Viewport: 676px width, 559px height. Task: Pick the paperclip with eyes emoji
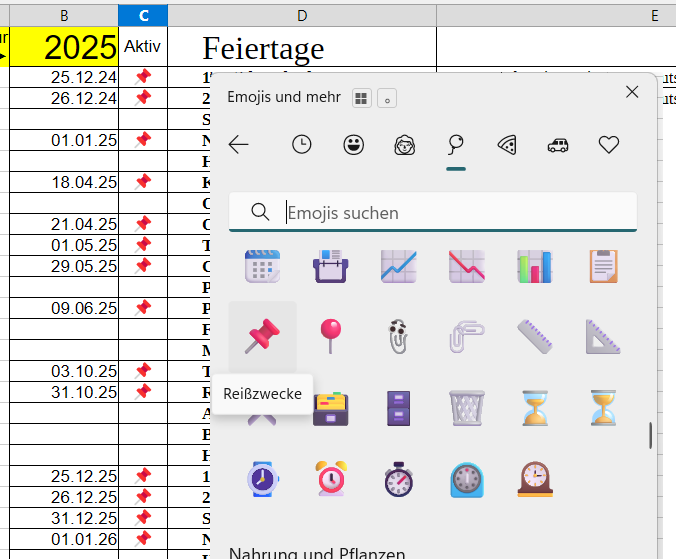(399, 336)
